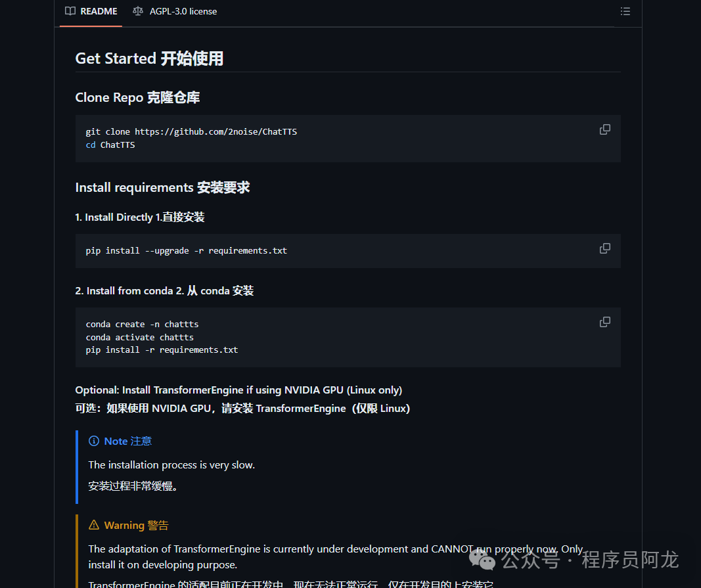
Task: Click the Get Started heading
Action: (149, 58)
